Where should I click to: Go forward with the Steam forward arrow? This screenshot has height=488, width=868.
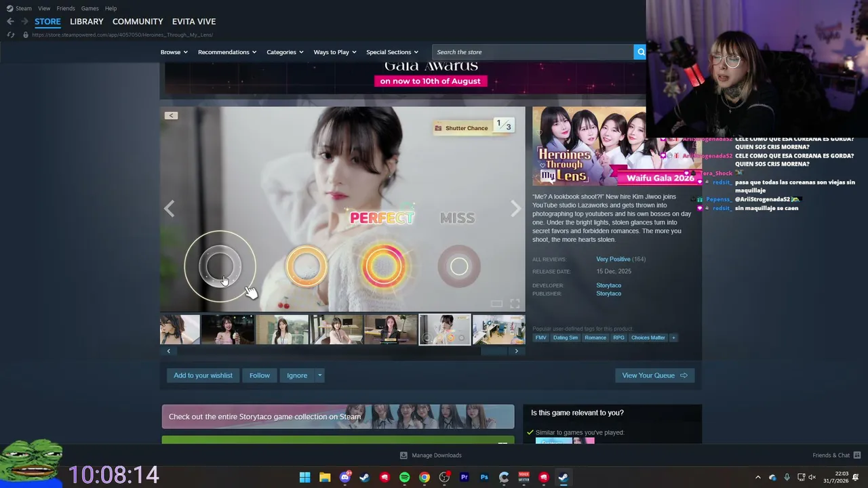[24, 22]
